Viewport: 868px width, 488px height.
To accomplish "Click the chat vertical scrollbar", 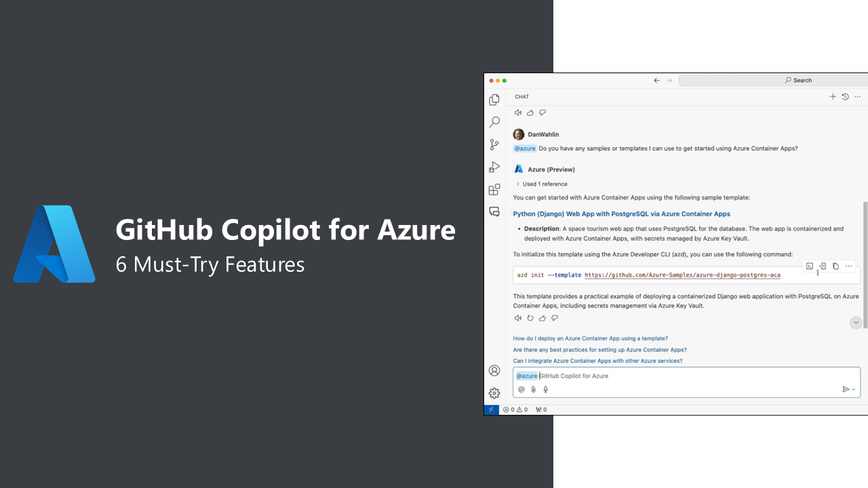I will [x=865, y=264].
